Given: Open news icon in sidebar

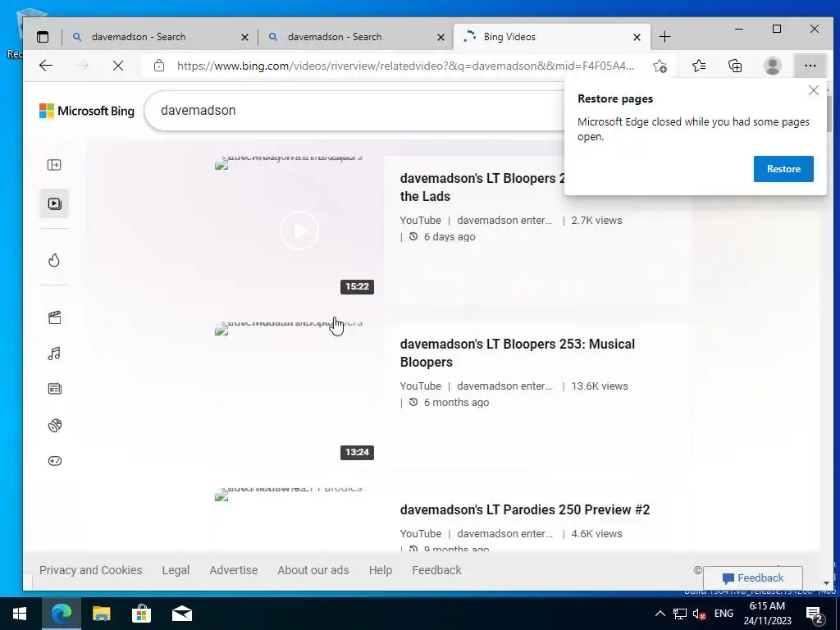Looking at the screenshot, I should point(54,389).
